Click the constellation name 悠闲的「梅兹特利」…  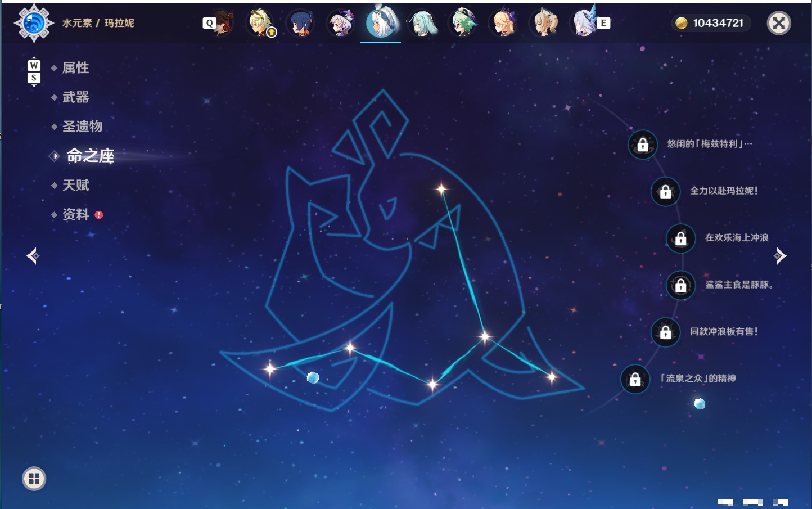point(710,144)
